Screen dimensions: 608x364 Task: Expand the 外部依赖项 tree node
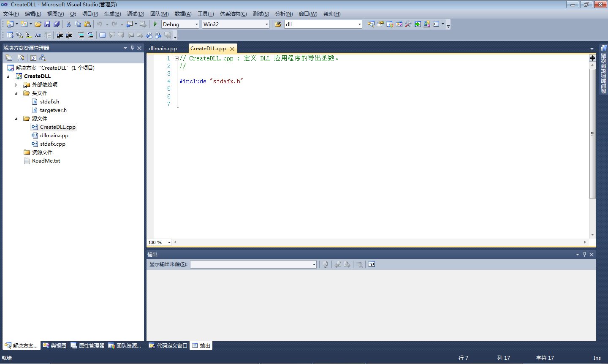coord(16,85)
